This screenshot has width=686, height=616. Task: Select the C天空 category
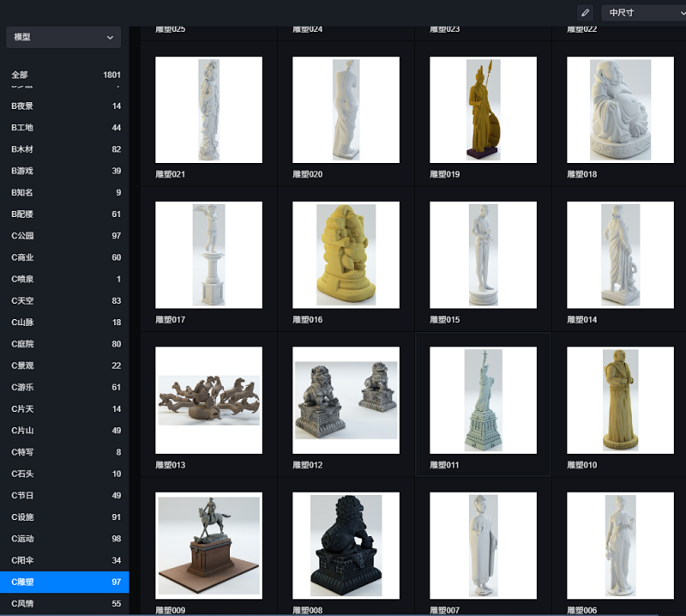[x=65, y=301]
